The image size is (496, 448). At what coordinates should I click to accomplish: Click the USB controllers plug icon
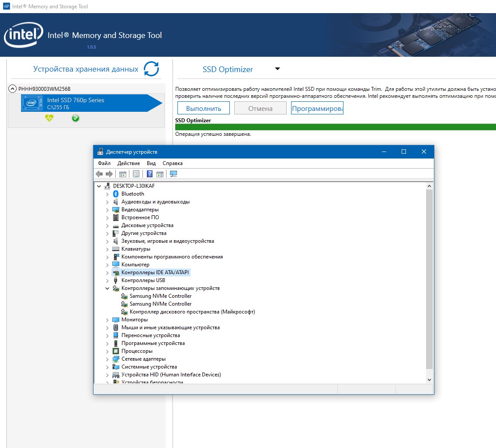pyautogui.click(x=116, y=280)
